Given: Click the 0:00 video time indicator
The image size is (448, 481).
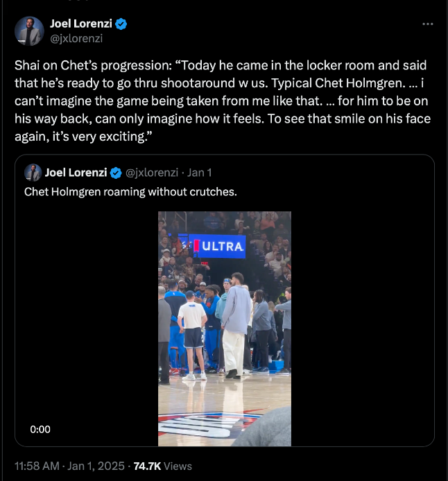Looking at the screenshot, I should point(40,430).
